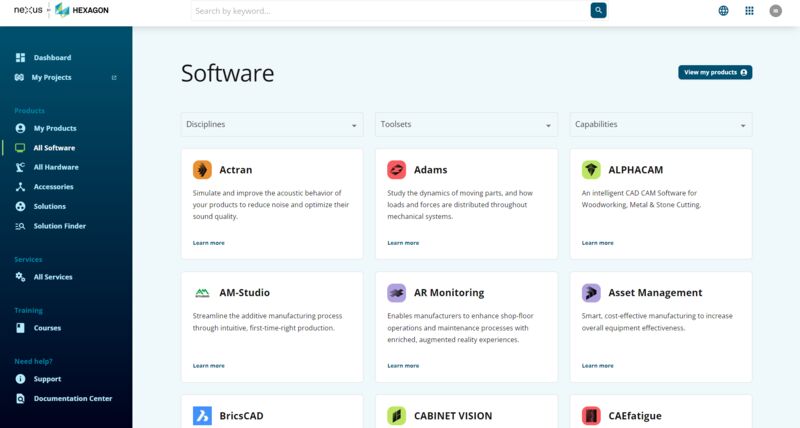Image resolution: width=800 pixels, height=428 pixels.
Task: Click the search magnifier button
Action: point(598,10)
